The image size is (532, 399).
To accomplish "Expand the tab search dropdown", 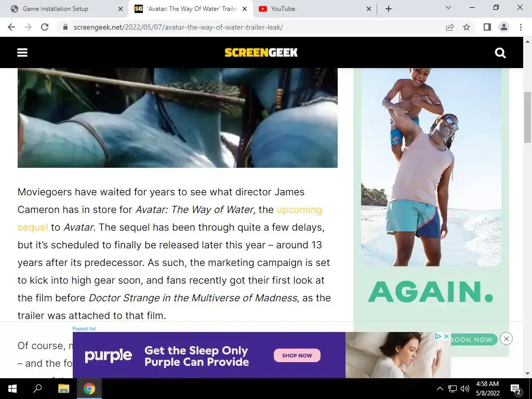I will coord(448,7).
